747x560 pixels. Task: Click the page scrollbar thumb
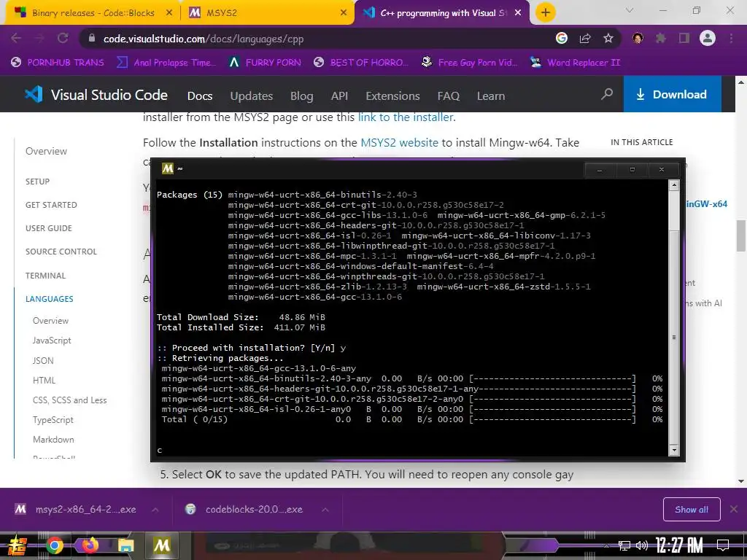pyautogui.click(x=741, y=236)
